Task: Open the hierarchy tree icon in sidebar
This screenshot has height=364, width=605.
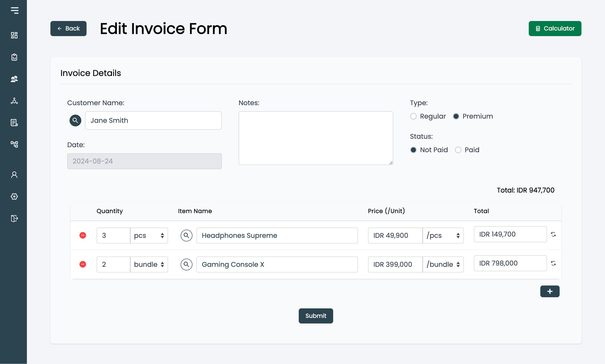Action: click(14, 144)
